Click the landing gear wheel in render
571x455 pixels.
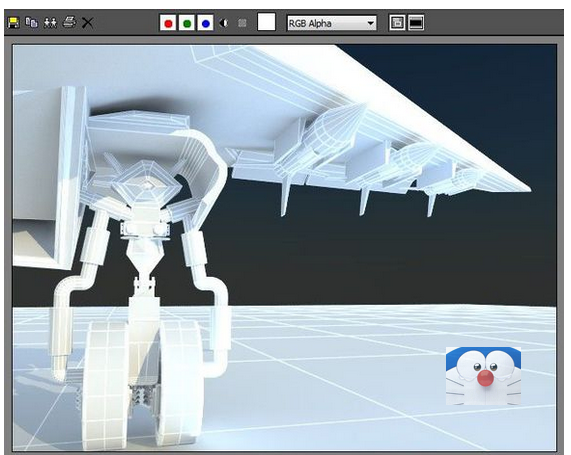(105, 385)
